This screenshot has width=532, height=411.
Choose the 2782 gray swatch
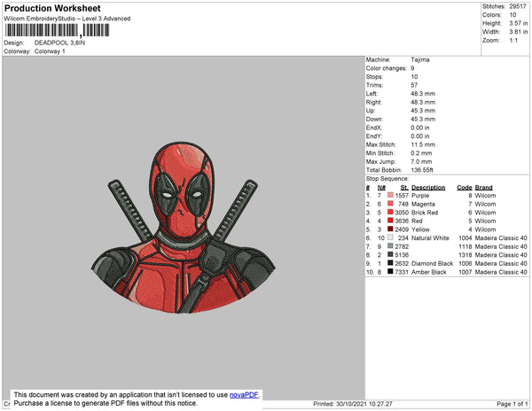coord(390,246)
